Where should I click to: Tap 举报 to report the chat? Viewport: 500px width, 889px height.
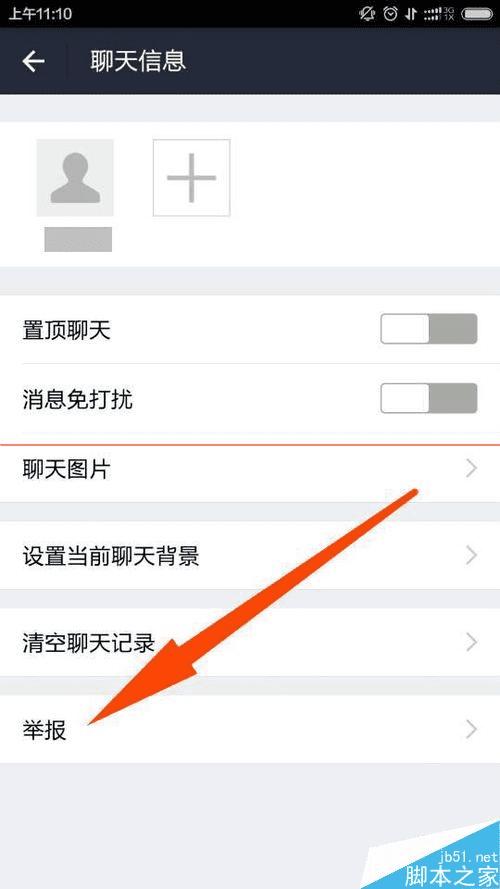tap(250, 729)
